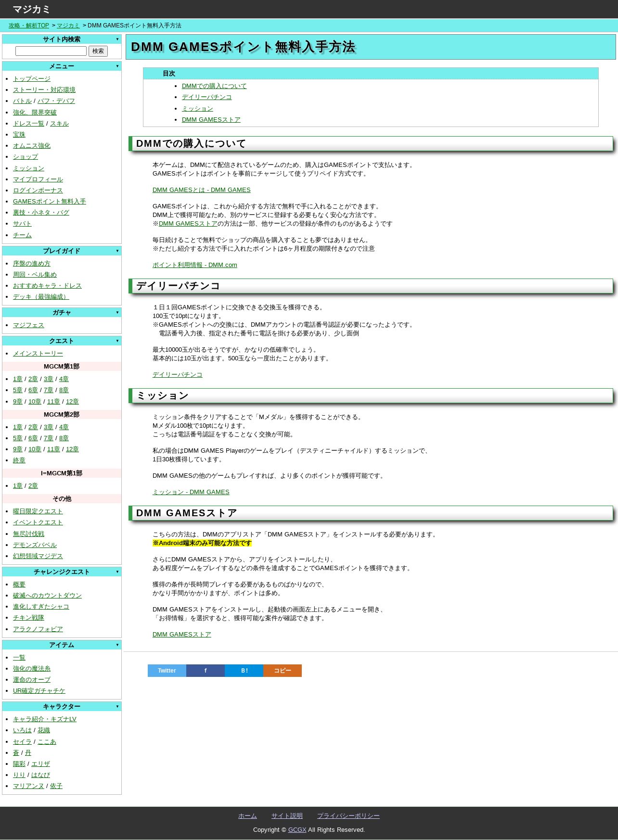Open the 運命のオーブ item link
Screen dimensions: 618x840
(32, 680)
